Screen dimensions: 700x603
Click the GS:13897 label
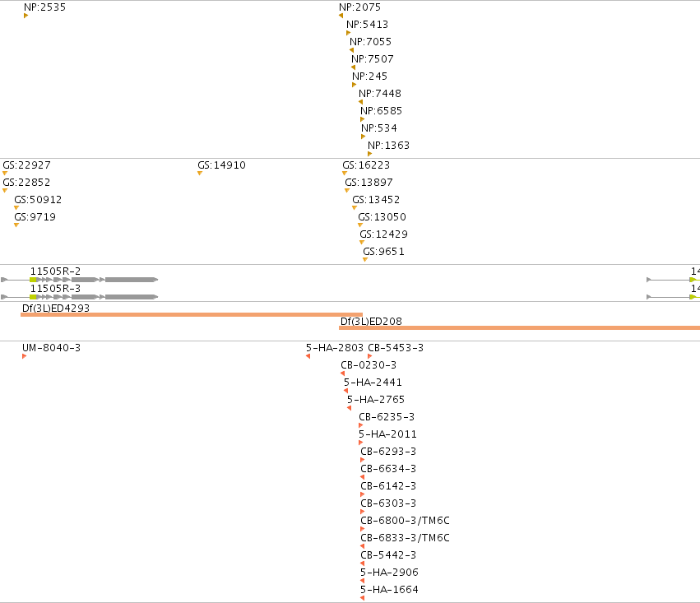click(x=369, y=183)
